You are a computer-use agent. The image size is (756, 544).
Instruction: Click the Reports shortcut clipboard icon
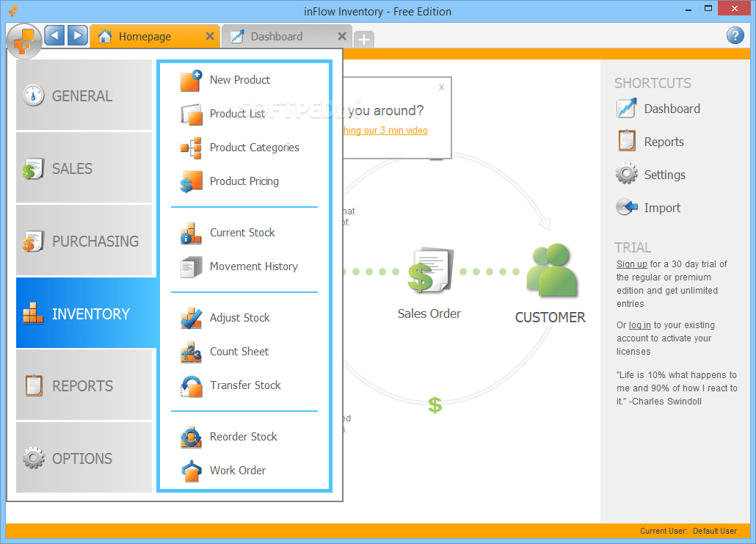626,141
